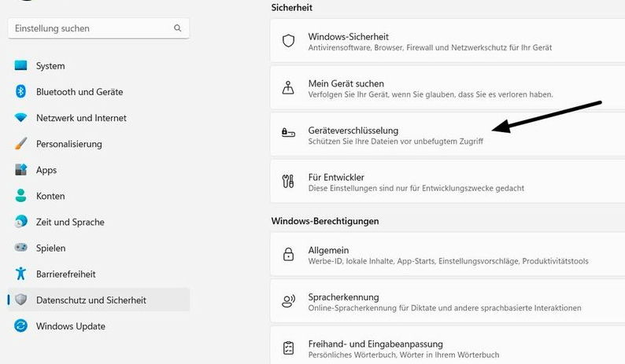Open Allgemein under Windows-Berechtigungen
625x364 pixels.
coord(328,250)
